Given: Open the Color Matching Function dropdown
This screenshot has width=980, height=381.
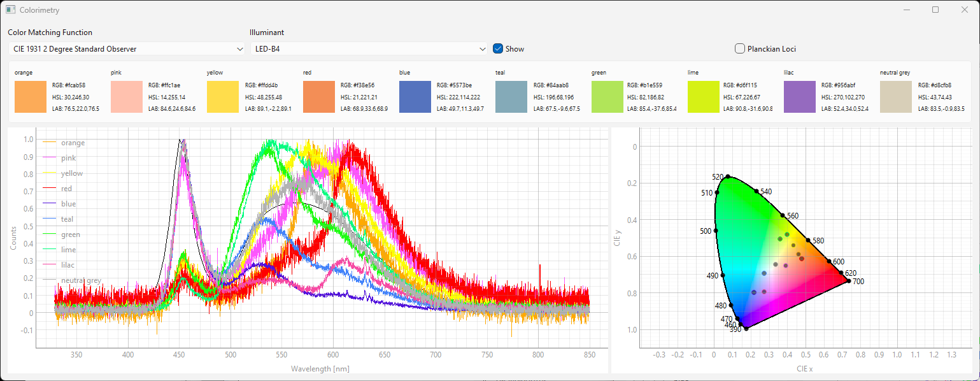Looking at the screenshot, I should (x=127, y=48).
